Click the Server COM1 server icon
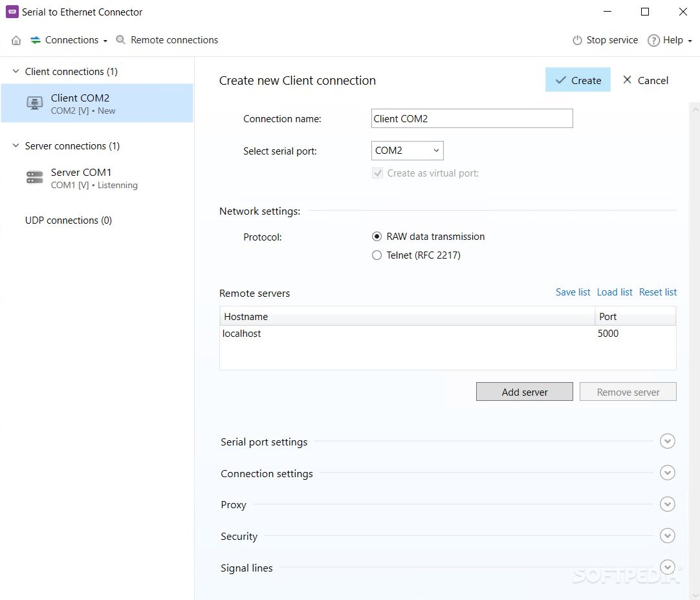The image size is (700, 600). pos(35,177)
